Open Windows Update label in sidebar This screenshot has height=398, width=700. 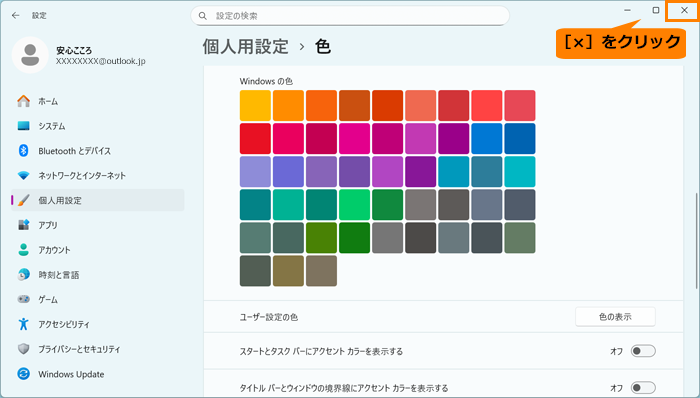click(71, 374)
